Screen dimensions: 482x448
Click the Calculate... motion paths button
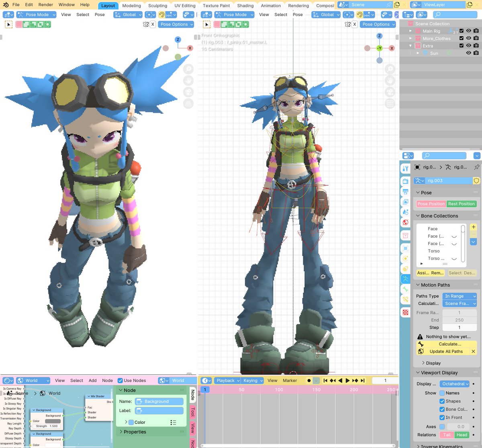[x=447, y=344]
